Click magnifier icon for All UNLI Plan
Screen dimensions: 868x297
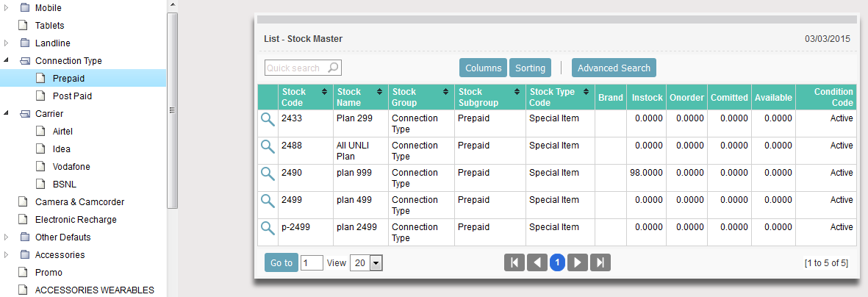click(268, 147)
